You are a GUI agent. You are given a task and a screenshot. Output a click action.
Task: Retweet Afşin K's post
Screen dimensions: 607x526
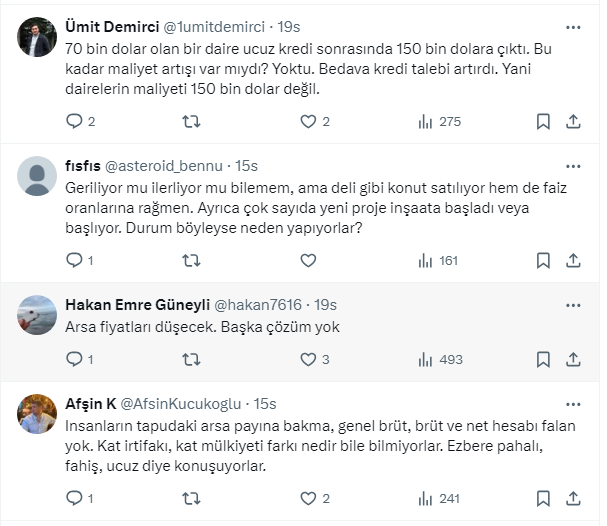[x=190, y=498]
